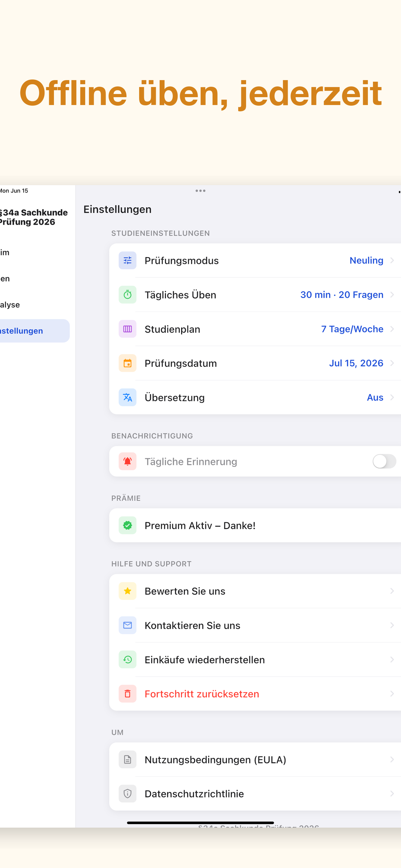Tap the home indicator bar
The image size is (401, 868).
(x=200, y=822)
